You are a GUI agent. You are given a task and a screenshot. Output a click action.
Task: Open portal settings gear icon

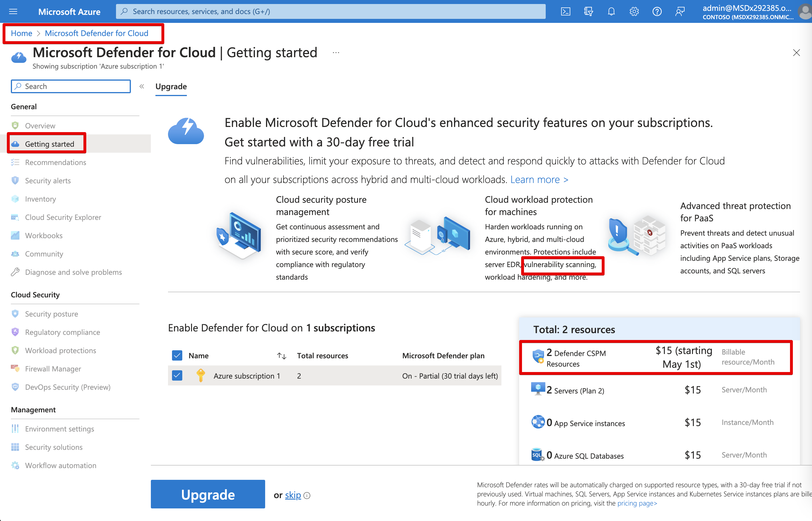pos(634,11)
